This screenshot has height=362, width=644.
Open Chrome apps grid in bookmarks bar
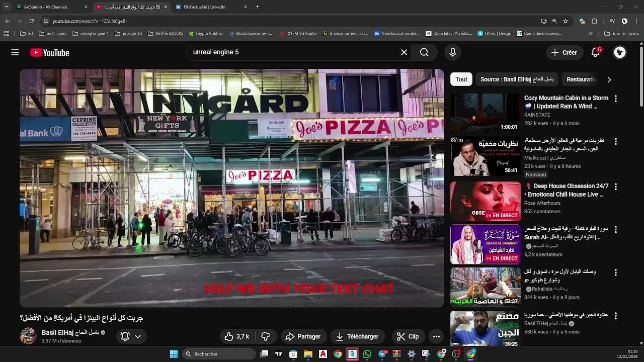click(7, 34)
